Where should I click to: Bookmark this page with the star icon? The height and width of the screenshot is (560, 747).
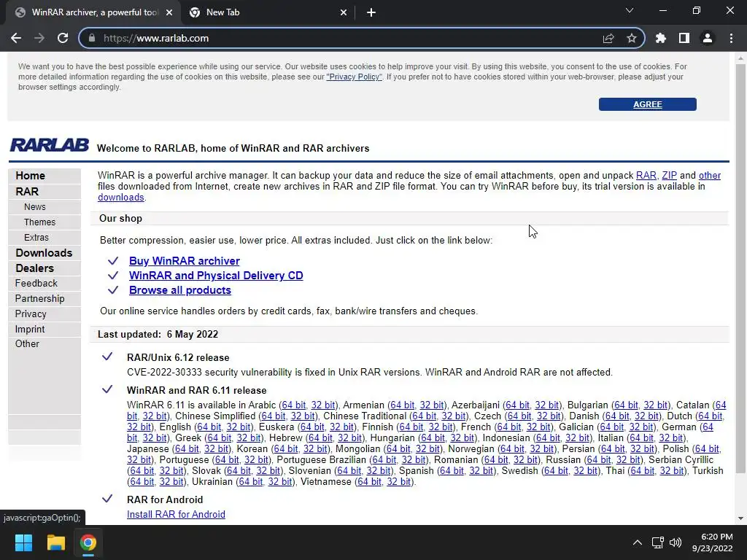[x=632, y=38]
